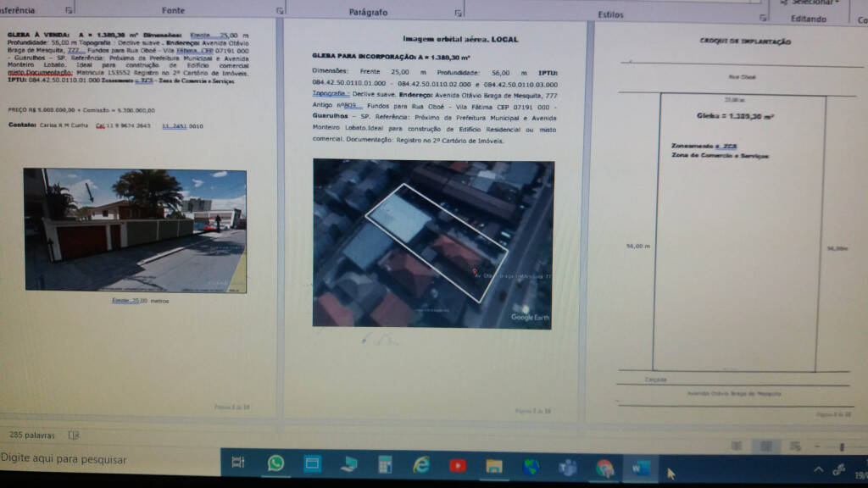Open Calculator from the taskbar
Viewport: 868px width, 488px height.
point(385,464)
